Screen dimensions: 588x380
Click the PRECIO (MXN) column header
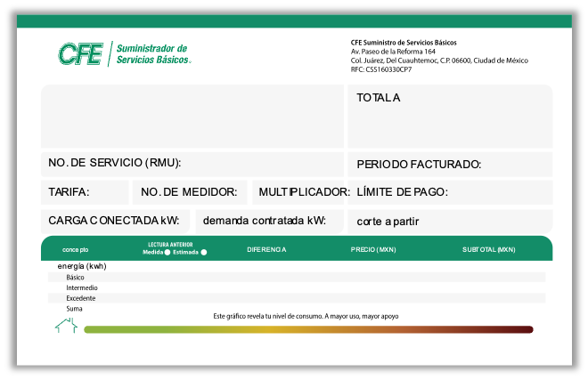[373, 250]
